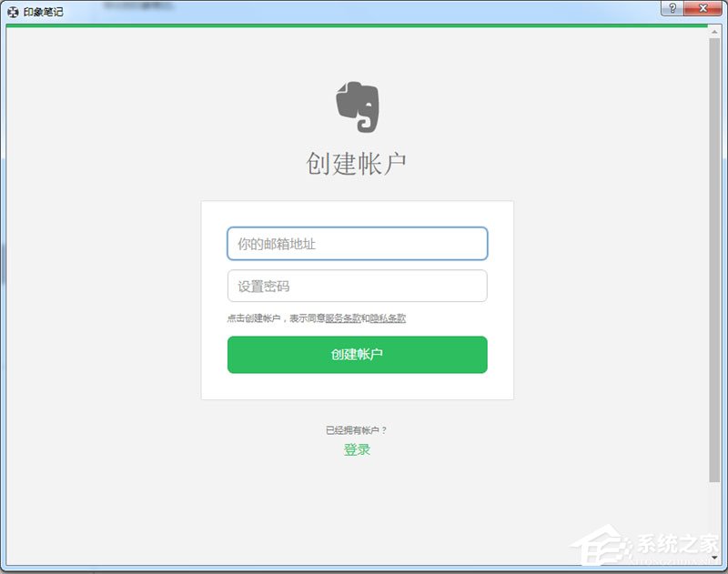Select the elephant mascot above 创建帐户 heading

(x=358, y=106)
